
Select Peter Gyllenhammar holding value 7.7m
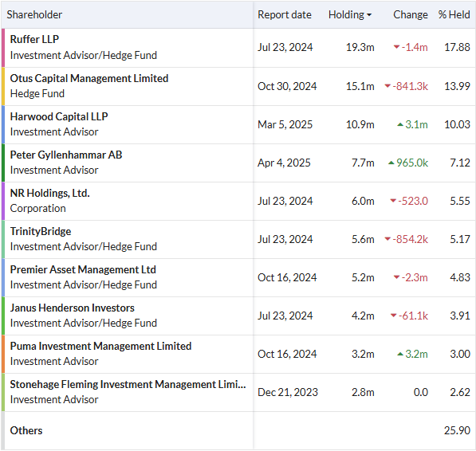[x=363, y=163]
